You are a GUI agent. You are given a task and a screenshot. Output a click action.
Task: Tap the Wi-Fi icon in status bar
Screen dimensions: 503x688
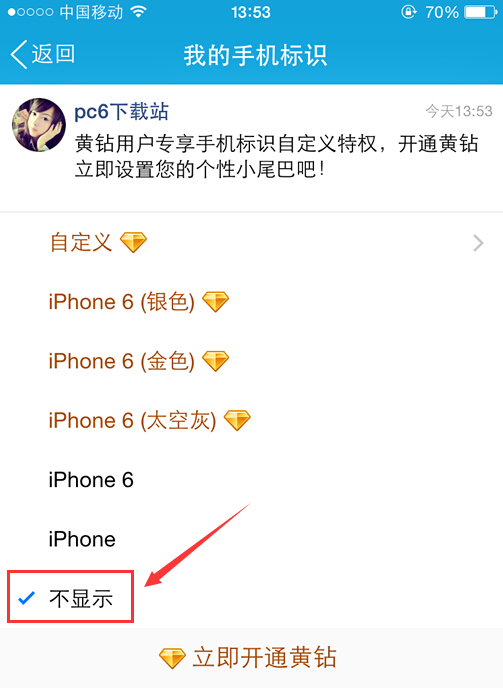click(x=138, y=12)
